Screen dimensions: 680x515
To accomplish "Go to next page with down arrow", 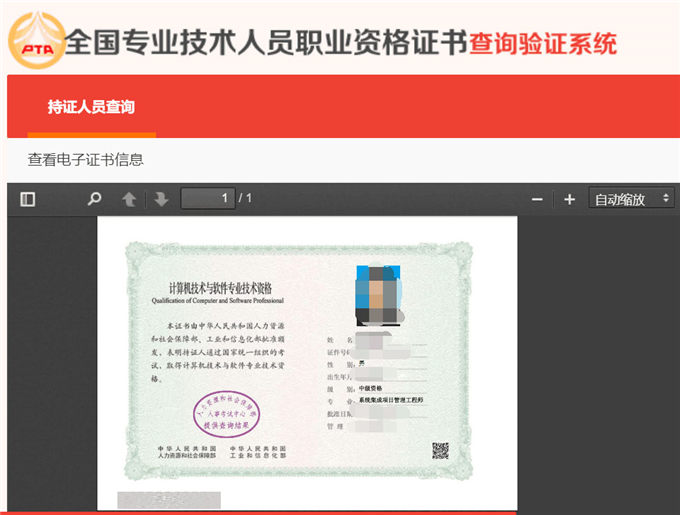I will pos(161,199).
